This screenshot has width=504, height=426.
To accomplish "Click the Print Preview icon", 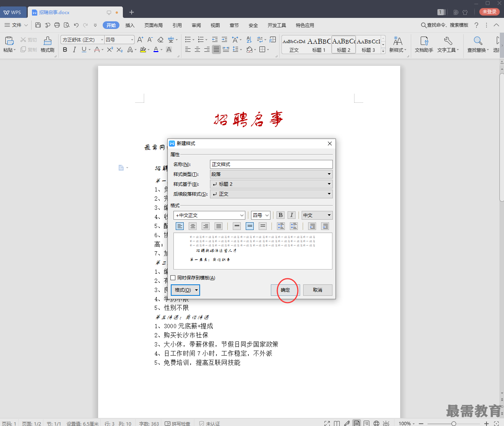I will point(67,25).
